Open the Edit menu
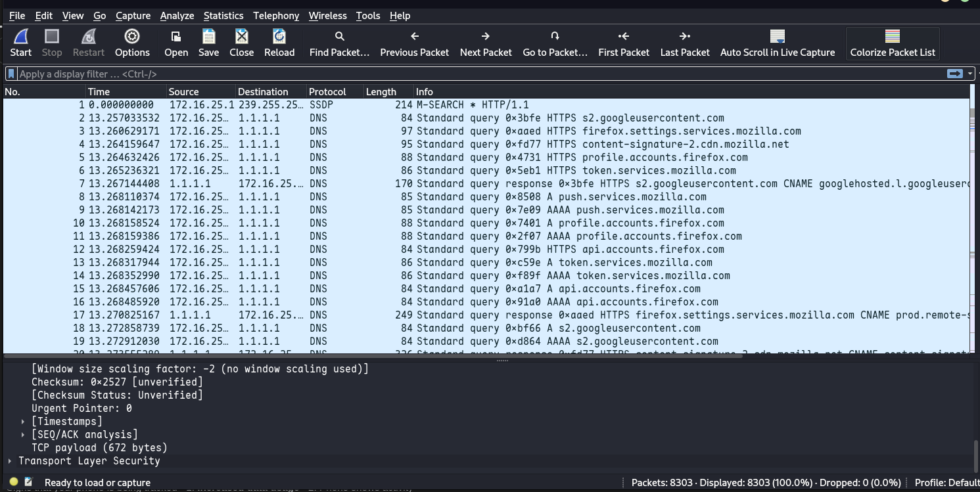This screenshot has width=980, height=492. [44, 15]
